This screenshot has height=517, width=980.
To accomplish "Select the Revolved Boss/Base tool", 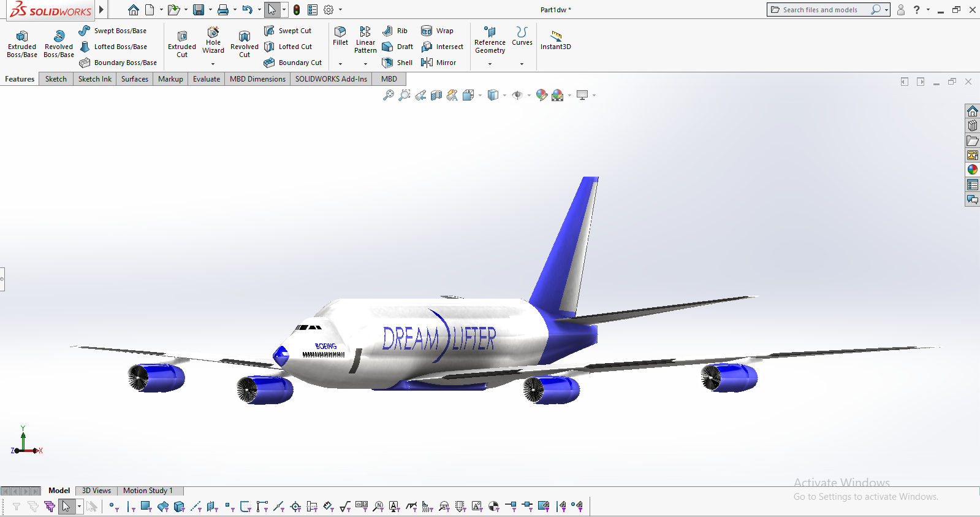I will point(59,43).
